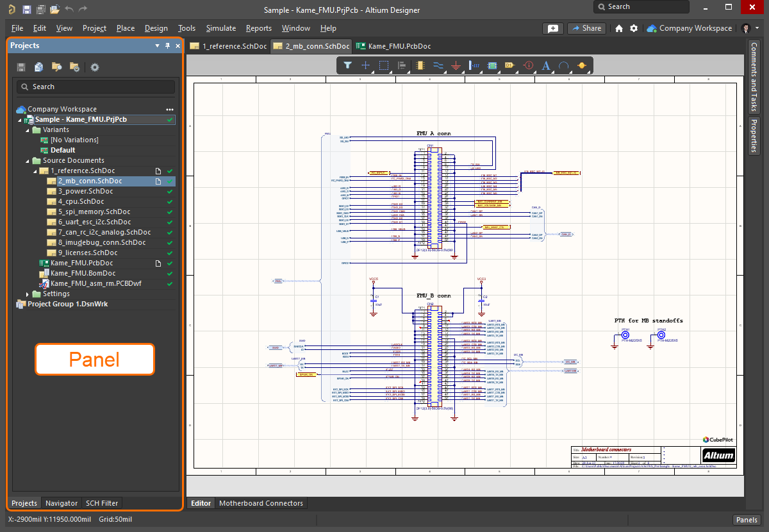Open the Design menu
This screenshot has width=769, height=532.
(156, 28)
